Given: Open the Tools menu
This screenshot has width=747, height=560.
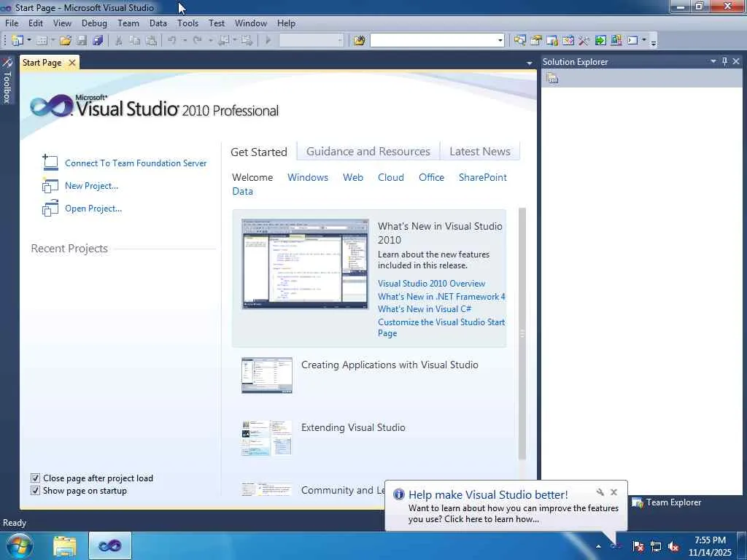Looking at the screenshot, I should click(x=187, y=23).
